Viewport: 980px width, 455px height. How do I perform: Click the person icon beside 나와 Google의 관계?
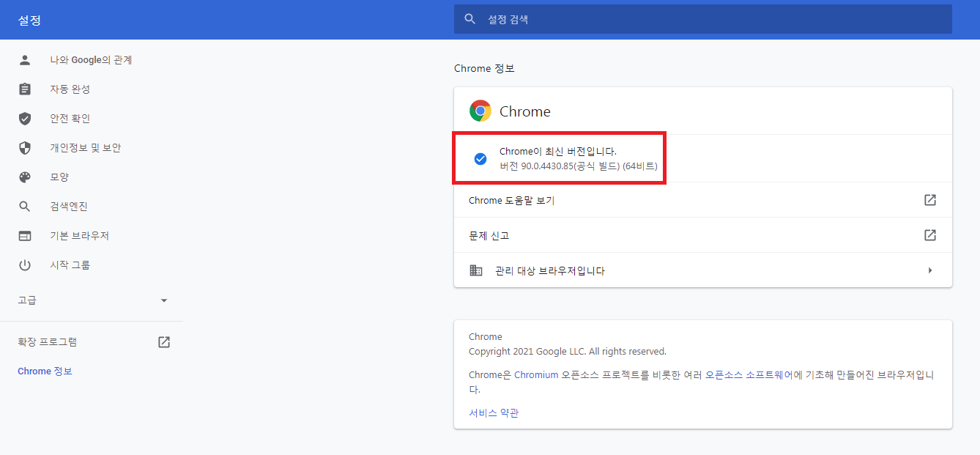click(x=25, y=60)
